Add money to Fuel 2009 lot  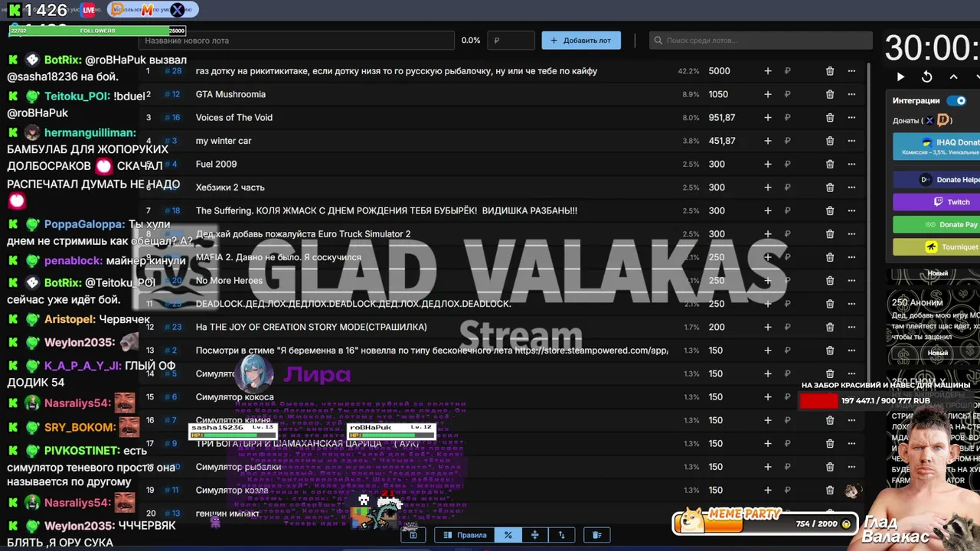[768, 165]
